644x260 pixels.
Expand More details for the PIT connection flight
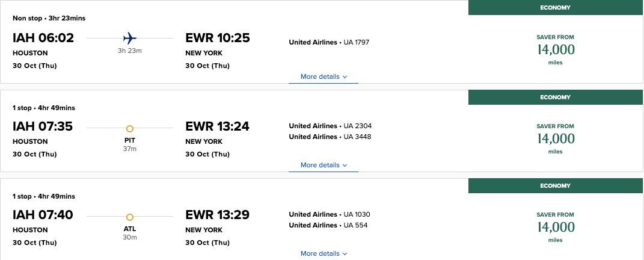pos(324,166)
